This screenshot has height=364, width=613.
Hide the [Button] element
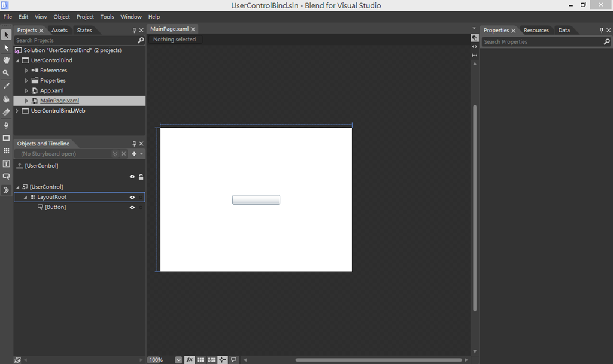click(132, 207)
